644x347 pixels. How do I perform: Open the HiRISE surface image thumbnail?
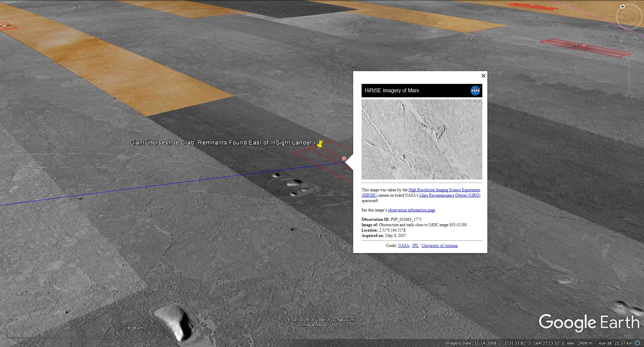click(422, 139)
